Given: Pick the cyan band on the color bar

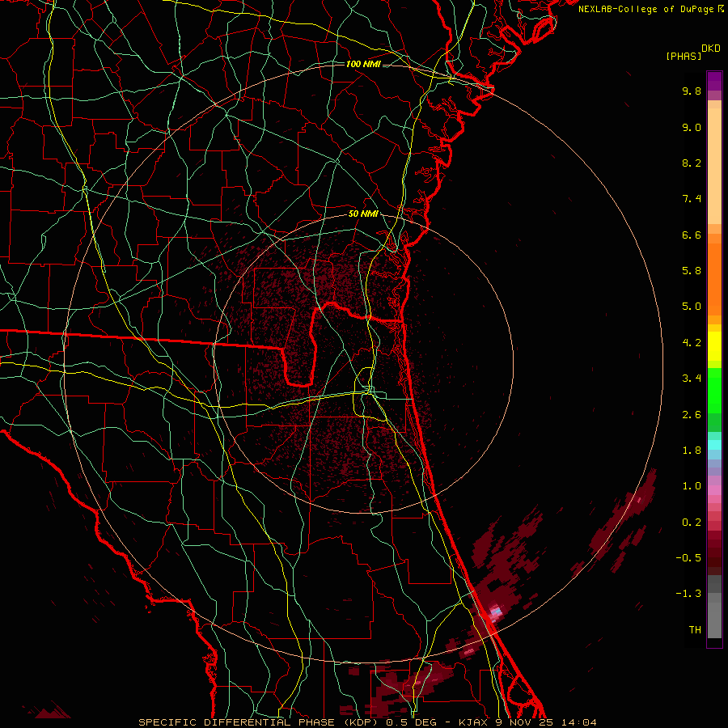Looking at the screenshot, I should point(714,444).
